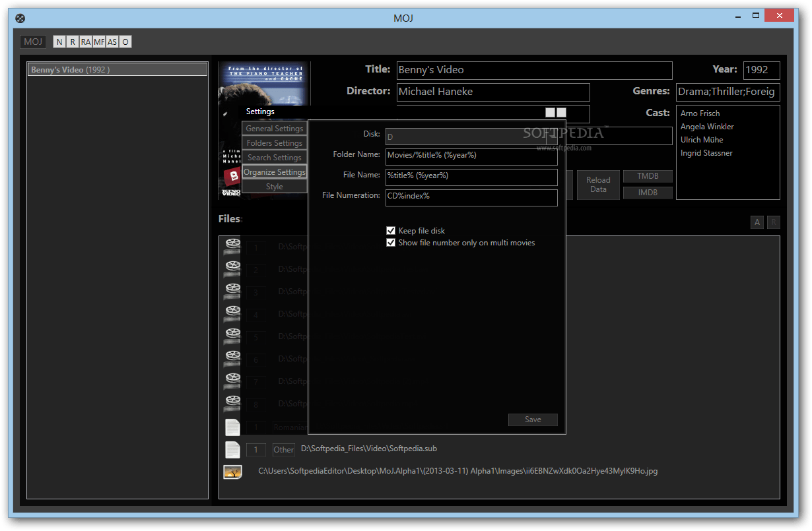
Task: Open Search Settings tab
Action: (275, 158)
